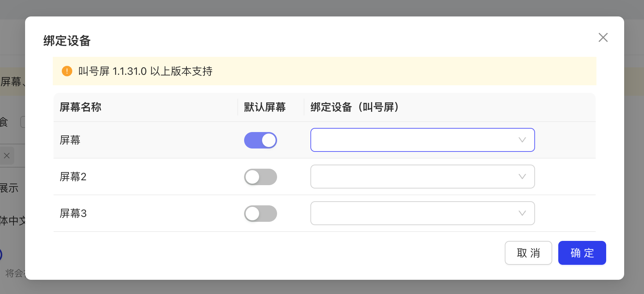Click the 屏幕名称 column header
The width and height of the screenshot is (644, 294).
coord(80,107)
